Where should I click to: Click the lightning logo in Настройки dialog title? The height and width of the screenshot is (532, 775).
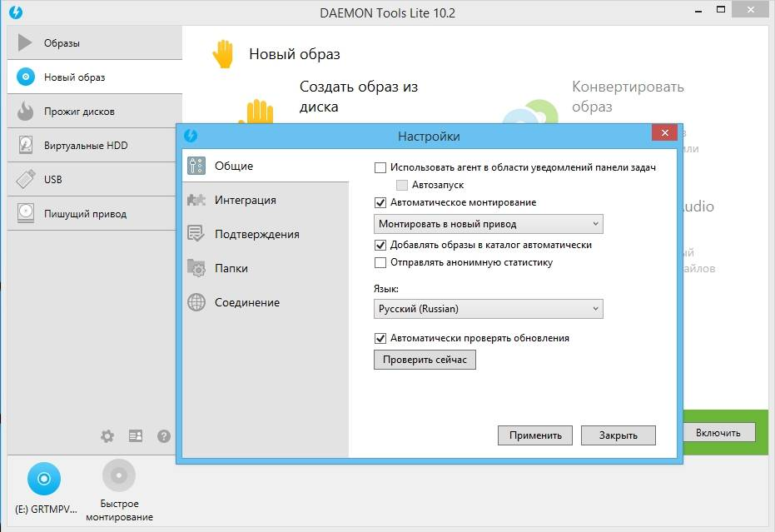pyautogui.click(x=191, y=136)
